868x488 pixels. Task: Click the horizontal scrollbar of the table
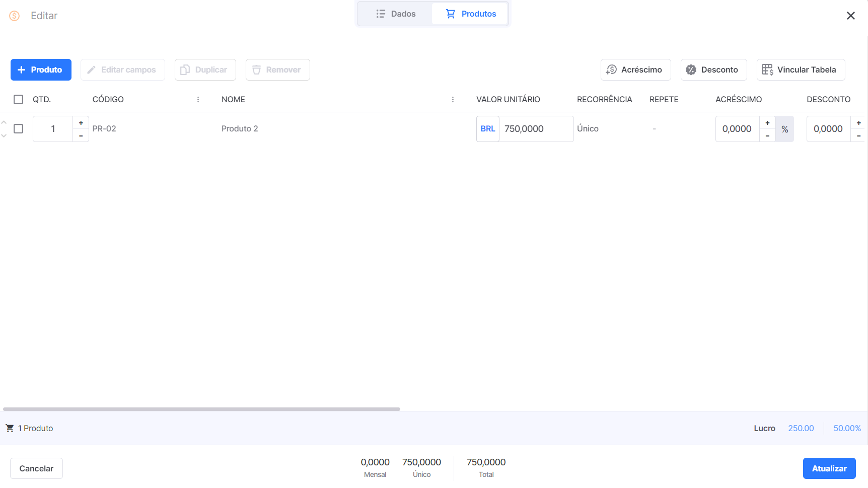(x=201, y=409)
